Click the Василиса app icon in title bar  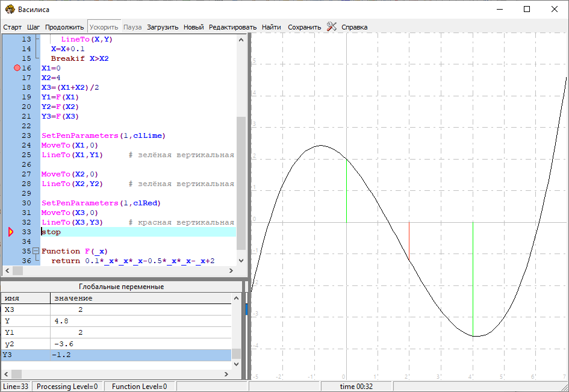pyautogui.click(x=9, y=9)
